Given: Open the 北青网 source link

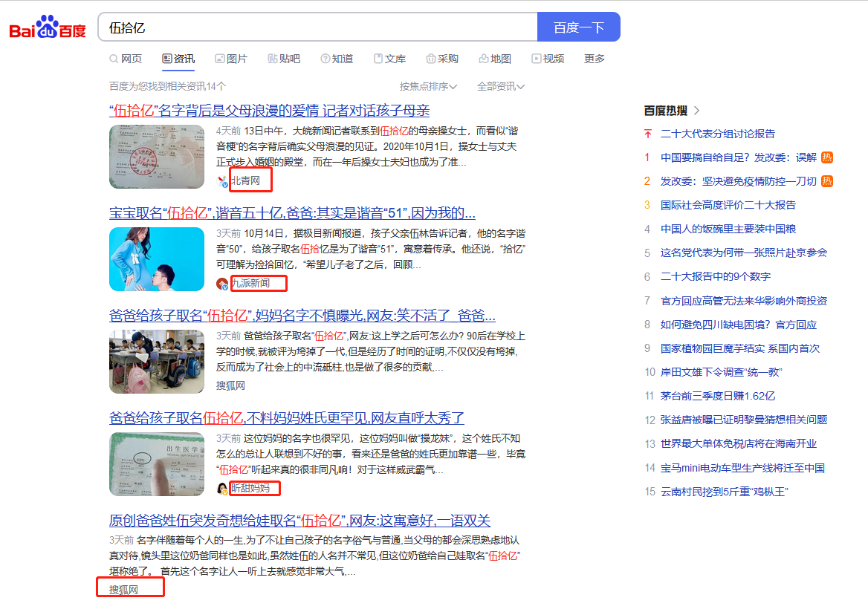Looking at the screenshot, I should coord(245,181).
